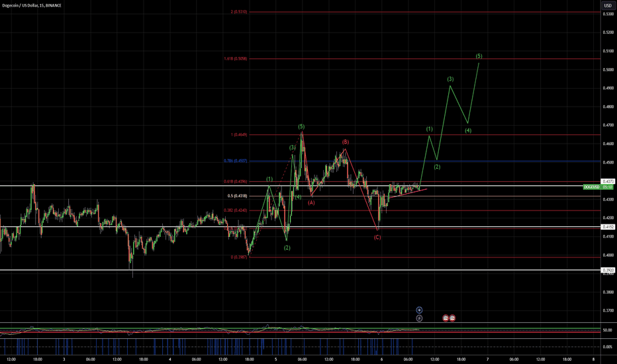Open the right US flag economic event icon
617x364 pixels.
coord(452,318)
